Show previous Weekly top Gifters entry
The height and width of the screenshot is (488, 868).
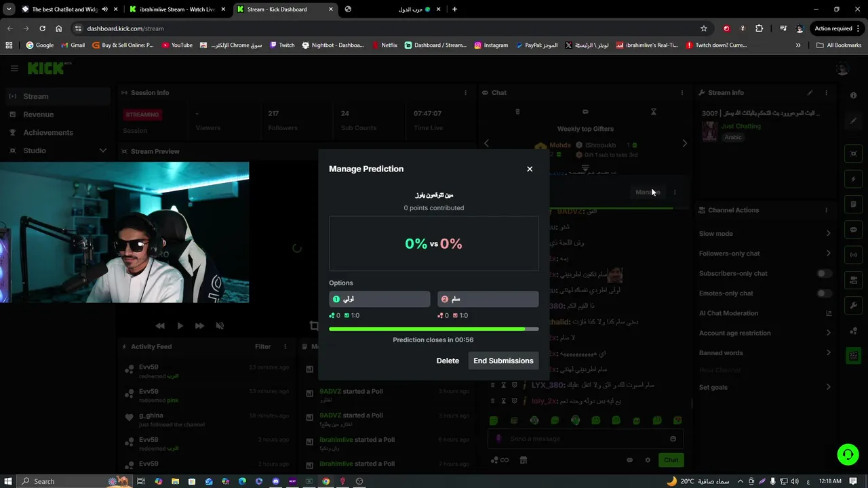pos(486,143)
